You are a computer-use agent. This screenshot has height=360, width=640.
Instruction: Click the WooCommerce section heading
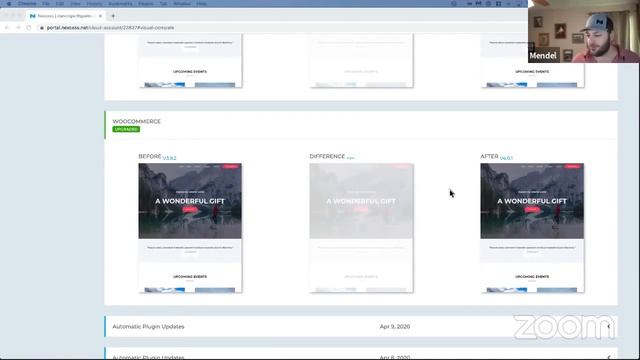click(x=137, y=122)
